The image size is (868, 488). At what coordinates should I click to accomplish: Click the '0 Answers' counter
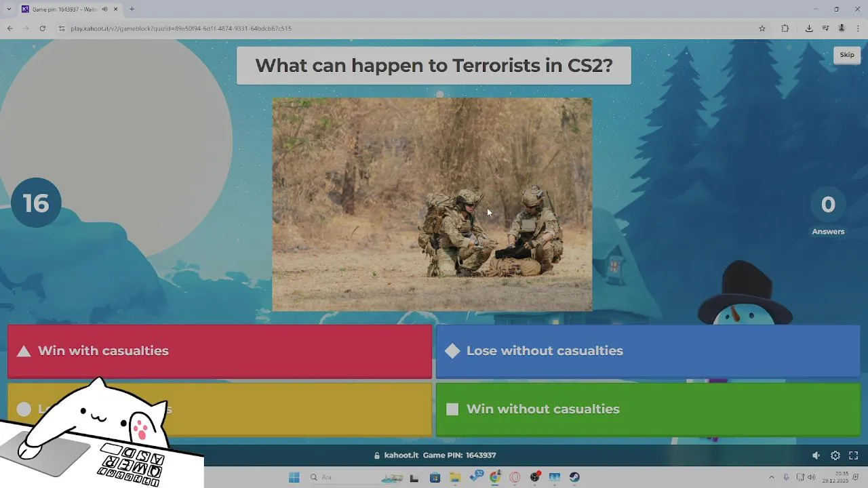click(828, 213)
